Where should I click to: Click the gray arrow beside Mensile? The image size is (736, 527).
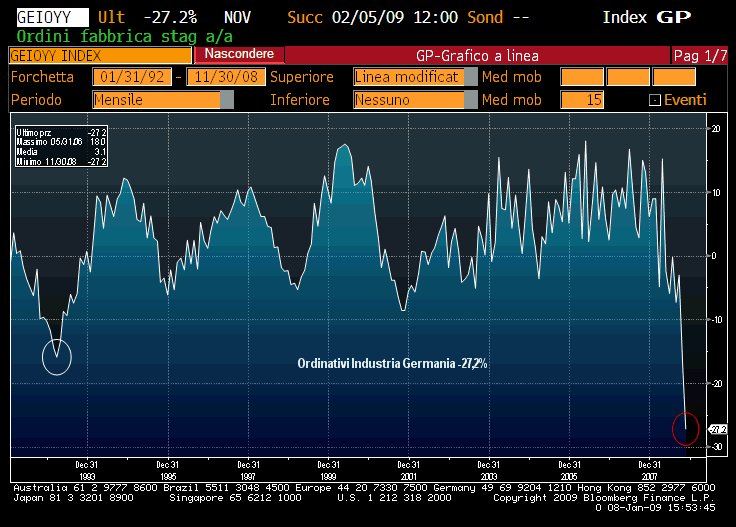[x=227, y=99]
